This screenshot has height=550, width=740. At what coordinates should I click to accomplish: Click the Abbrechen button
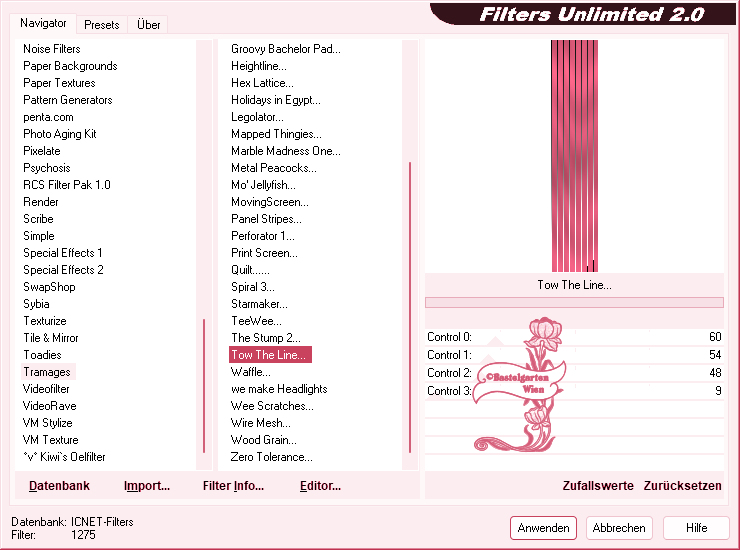pyautogui.click(x=619, y=528)
